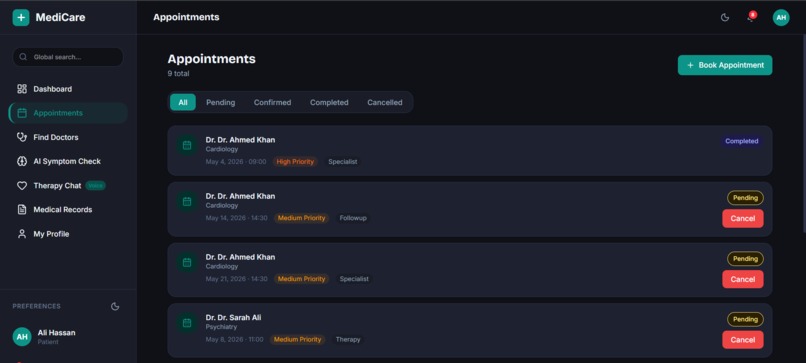
Task: Cancel the Dr. Sarah Ali Therapy appointment
Action: (x=743, y=340)
